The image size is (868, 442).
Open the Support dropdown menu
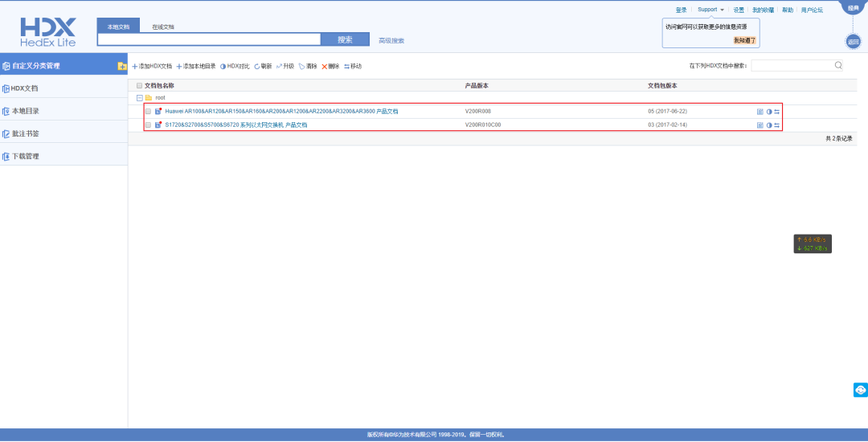tap(710, 10)
